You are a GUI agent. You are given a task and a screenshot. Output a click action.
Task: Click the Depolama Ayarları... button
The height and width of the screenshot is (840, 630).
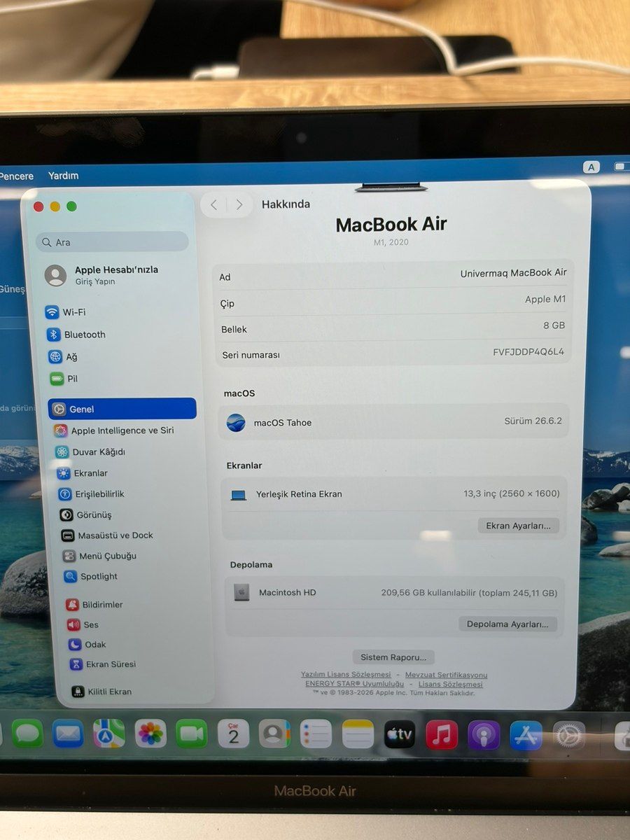pos(508,624)
